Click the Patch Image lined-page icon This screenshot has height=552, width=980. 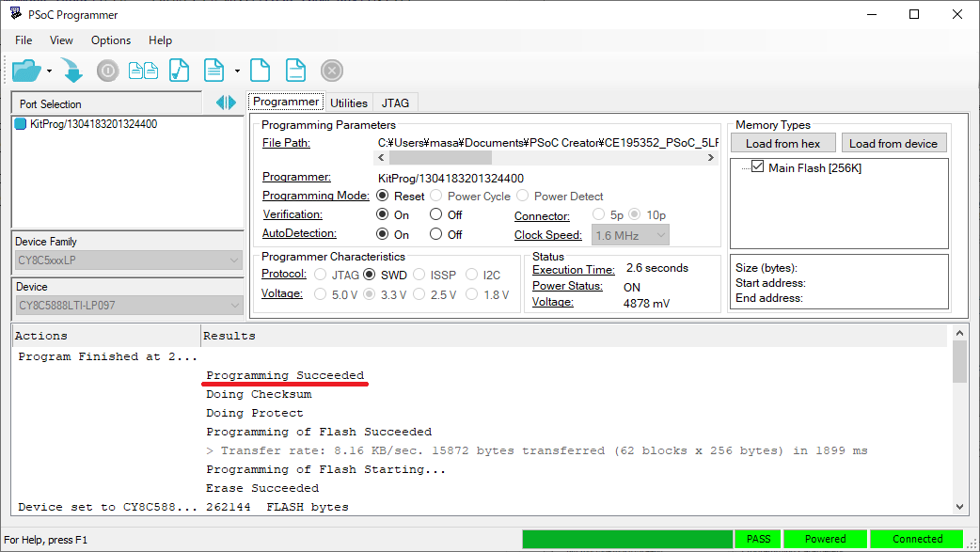pyautogui.click(x=295, y=71)
